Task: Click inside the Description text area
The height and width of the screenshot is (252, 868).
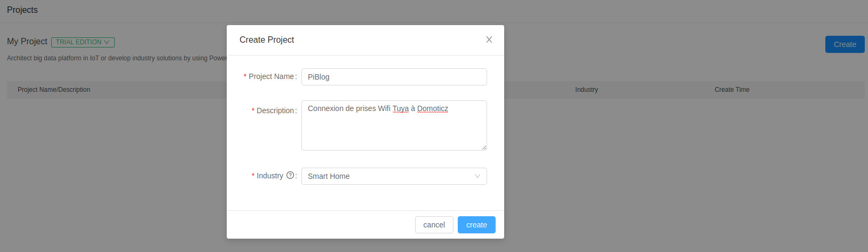Action: [x=394, y=131]
